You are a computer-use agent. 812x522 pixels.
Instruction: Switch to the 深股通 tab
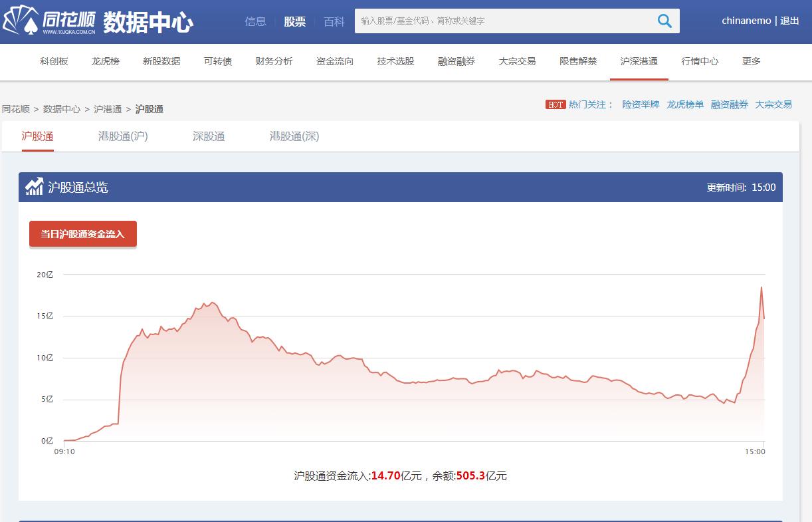coord(208,136)
